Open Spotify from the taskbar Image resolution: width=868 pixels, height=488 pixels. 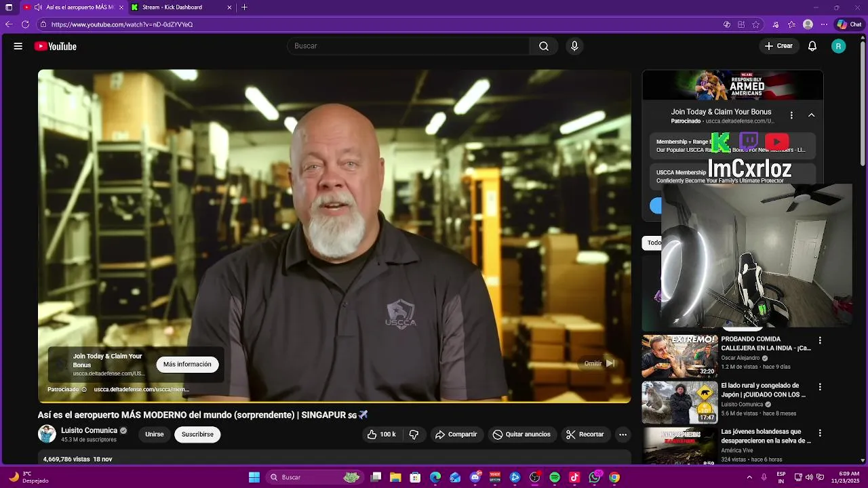(x=555, y=477)
